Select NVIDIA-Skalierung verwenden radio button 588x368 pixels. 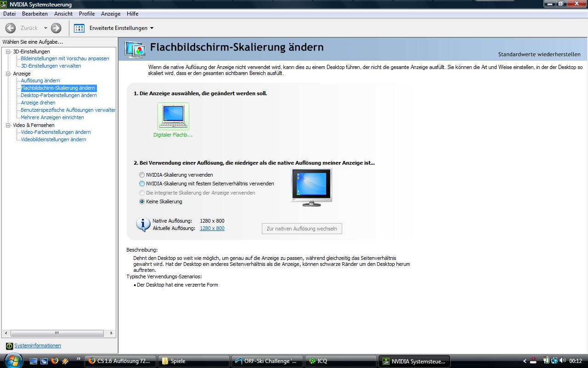coord(142,175)
